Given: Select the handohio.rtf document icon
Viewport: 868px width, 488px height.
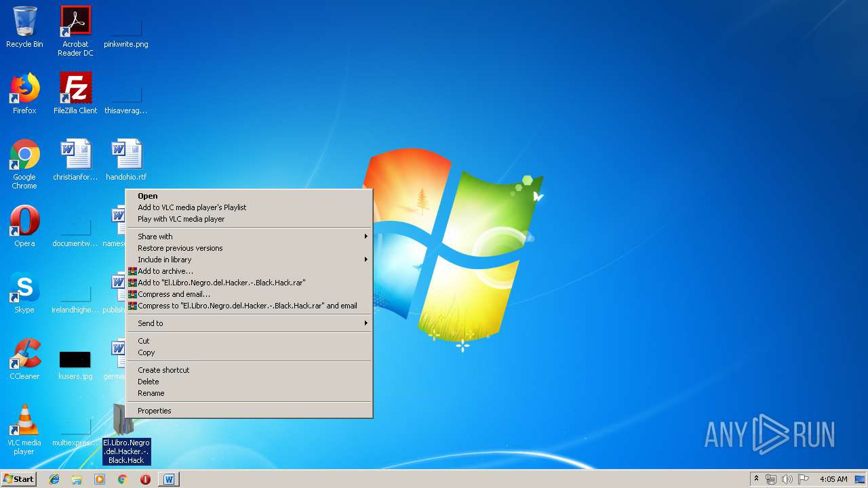Looking at the screenshot, I should point(126,160).
